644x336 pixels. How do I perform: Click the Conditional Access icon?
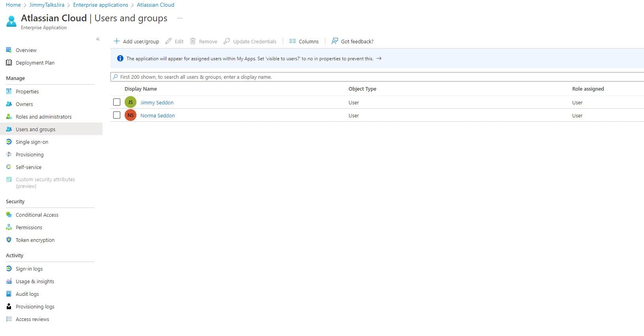(x=9, y=215)
